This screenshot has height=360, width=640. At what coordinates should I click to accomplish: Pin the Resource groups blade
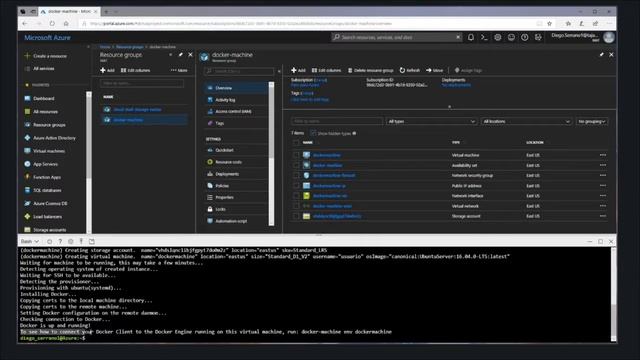180,55
